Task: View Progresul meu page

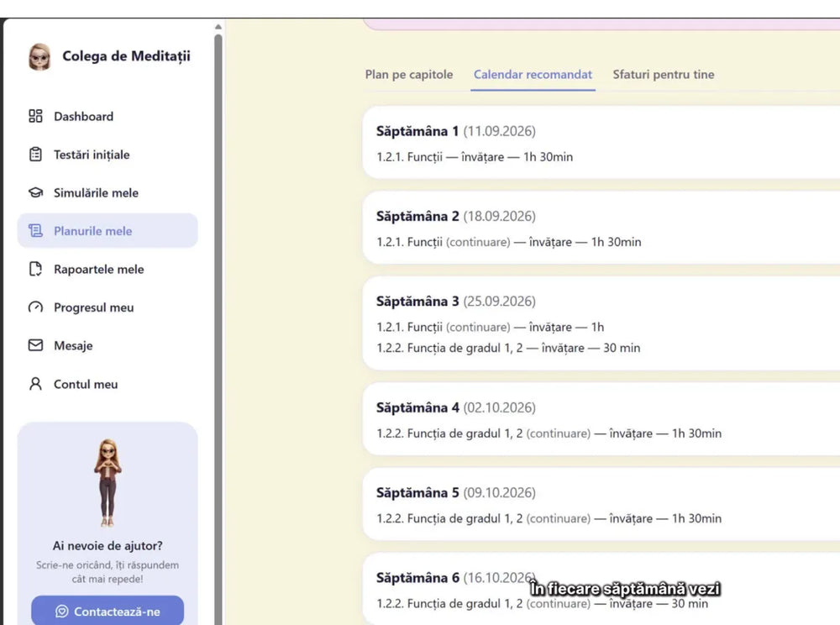Action: click(x=108, y=307)
